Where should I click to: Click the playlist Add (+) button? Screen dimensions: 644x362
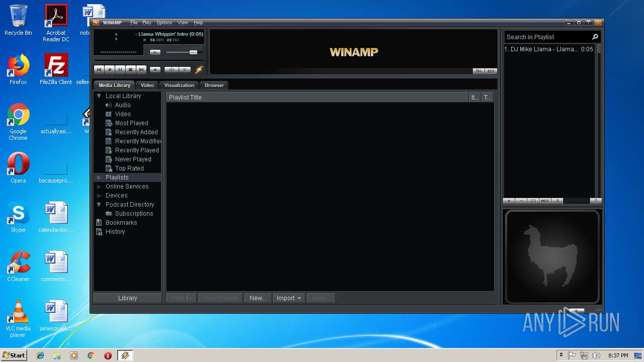click(509, 201)
